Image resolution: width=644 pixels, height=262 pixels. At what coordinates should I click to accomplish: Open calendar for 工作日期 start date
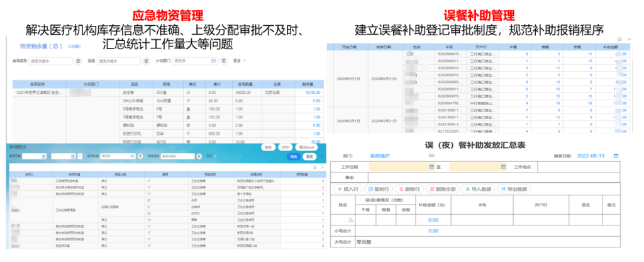pos(431,167)
